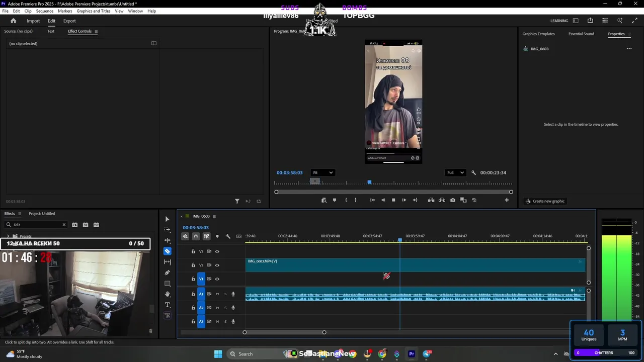Screen dimensions: 644x362
Task: Open more options for IMG_0603 properties
Action: 629,49
